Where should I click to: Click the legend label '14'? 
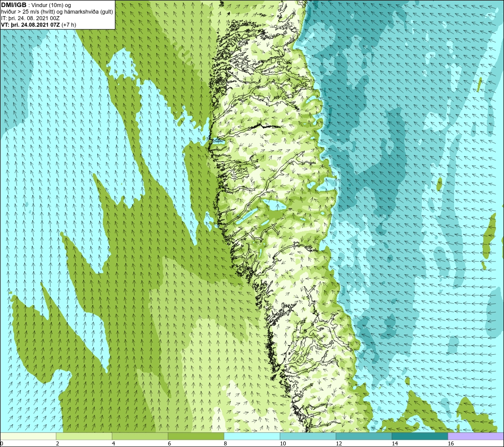395,444
